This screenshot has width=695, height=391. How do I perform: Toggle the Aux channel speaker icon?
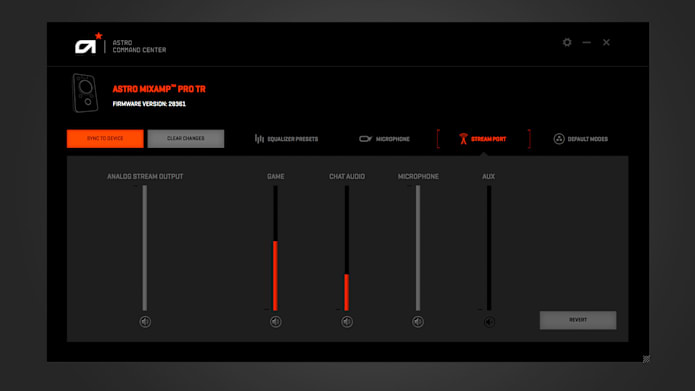pyautogui.click(x=489, y=322)
